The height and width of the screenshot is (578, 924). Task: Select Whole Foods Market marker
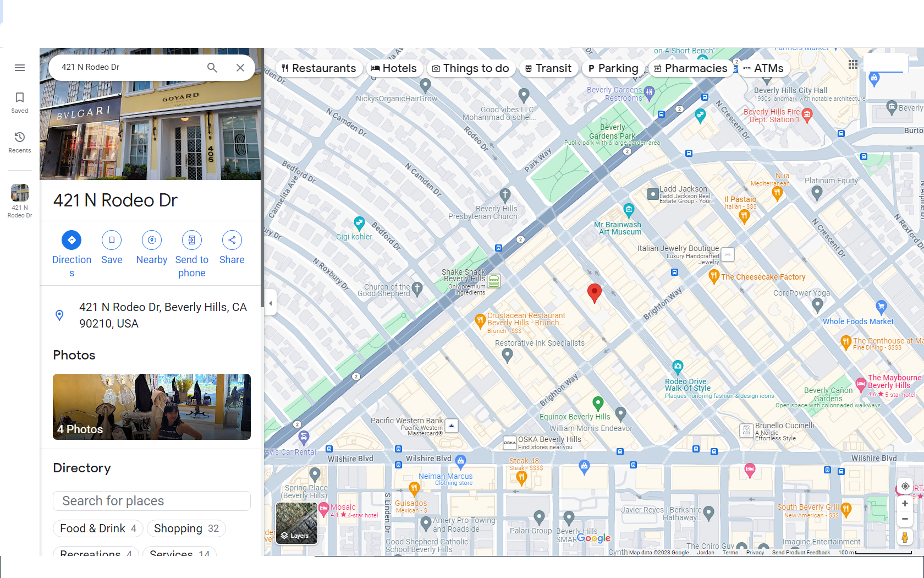point(881,307)
